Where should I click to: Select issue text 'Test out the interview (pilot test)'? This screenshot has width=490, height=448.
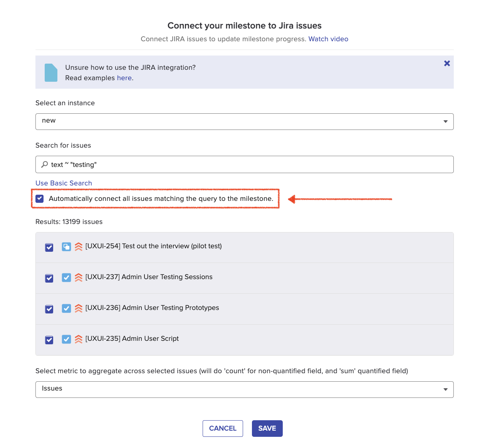pos(172,246)
